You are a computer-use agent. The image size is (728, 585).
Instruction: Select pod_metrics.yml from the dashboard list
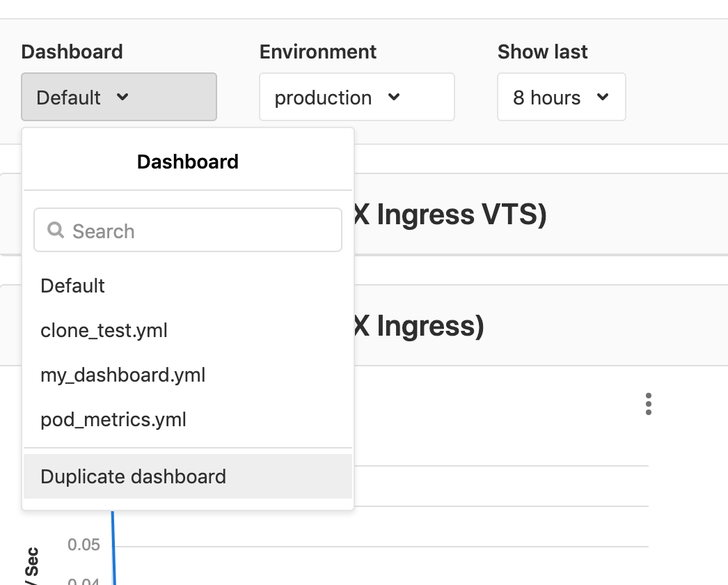tap(113, 419)
